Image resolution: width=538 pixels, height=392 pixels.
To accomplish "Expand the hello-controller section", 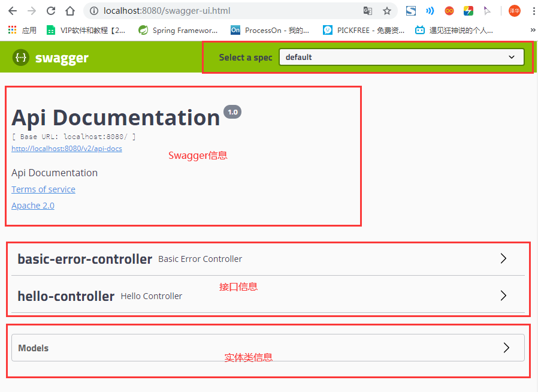I will click(268, 295).
